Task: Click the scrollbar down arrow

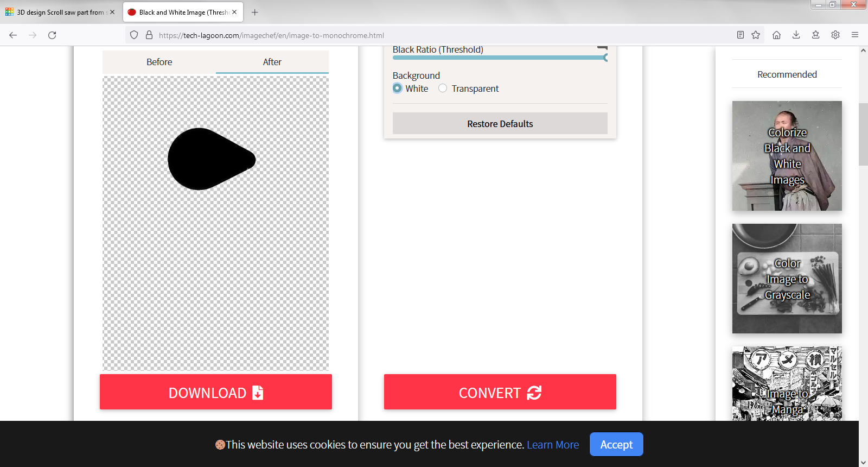Action: point(863,462)
